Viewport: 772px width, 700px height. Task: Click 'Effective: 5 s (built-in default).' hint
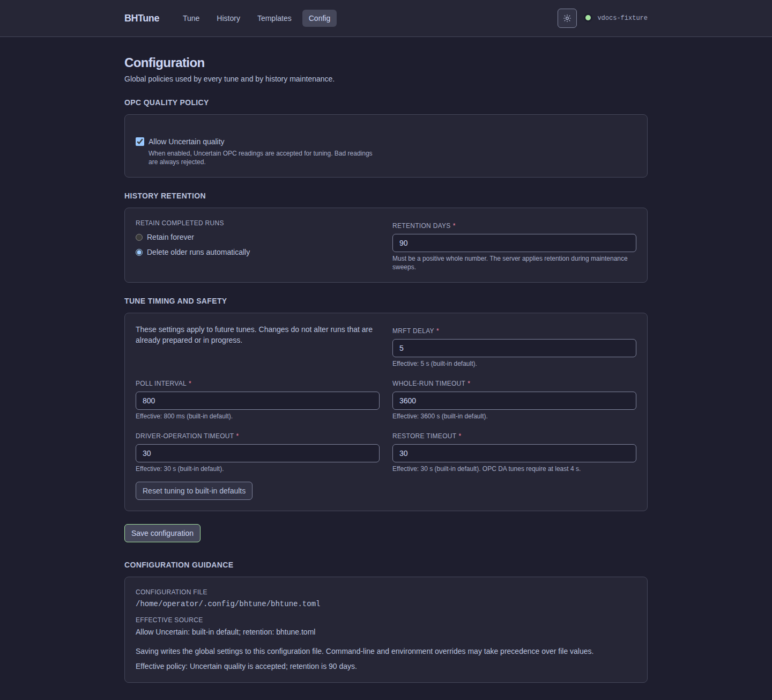(435, 364)
